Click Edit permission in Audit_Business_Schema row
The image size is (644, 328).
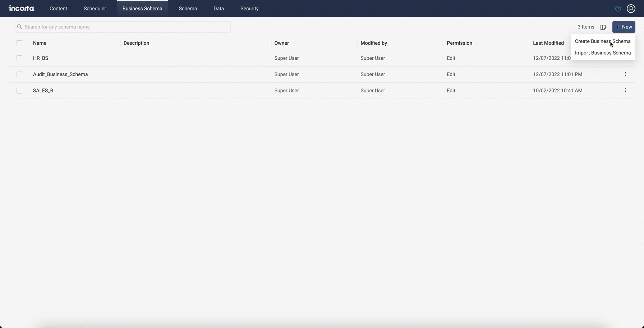(451, 74)
